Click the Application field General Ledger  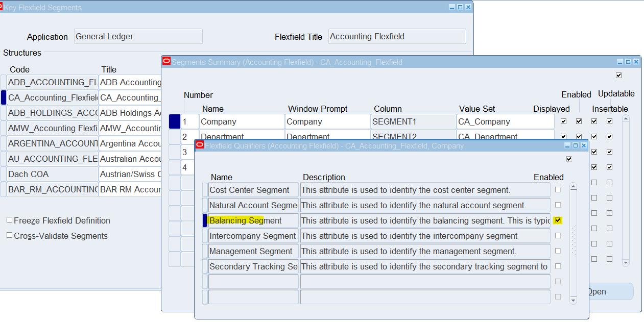[x=138, y=36]
